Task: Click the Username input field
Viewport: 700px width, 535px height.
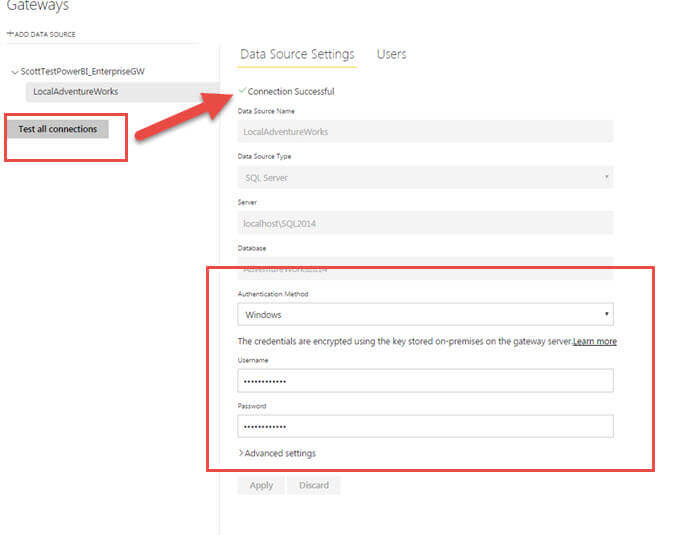Action: click(x=425, y=380)
